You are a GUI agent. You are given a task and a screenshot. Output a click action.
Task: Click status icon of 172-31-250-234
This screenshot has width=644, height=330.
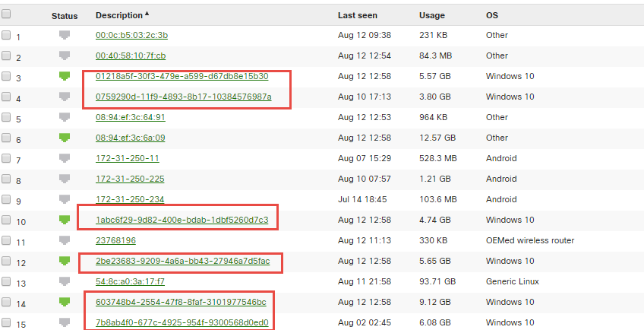[65, 199]
